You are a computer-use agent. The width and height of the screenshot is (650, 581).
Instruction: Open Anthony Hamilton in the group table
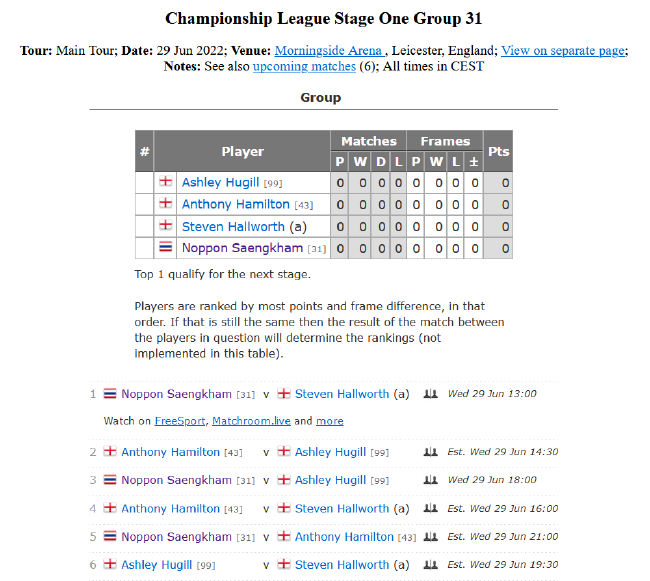(235, 204)
